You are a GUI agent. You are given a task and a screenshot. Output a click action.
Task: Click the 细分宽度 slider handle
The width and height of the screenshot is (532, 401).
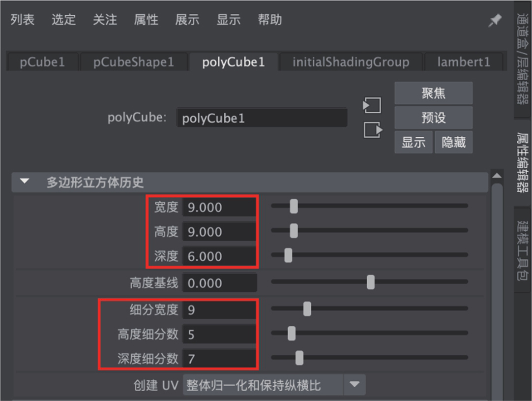[307, 308]
